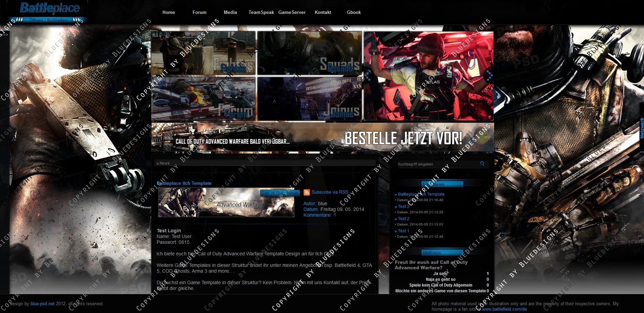Image resolution: width=644 pixels, height=313 pixels.
Task: Click the Advanced Warfare news image
Action: pyautogui.click(x=226, y=202)
